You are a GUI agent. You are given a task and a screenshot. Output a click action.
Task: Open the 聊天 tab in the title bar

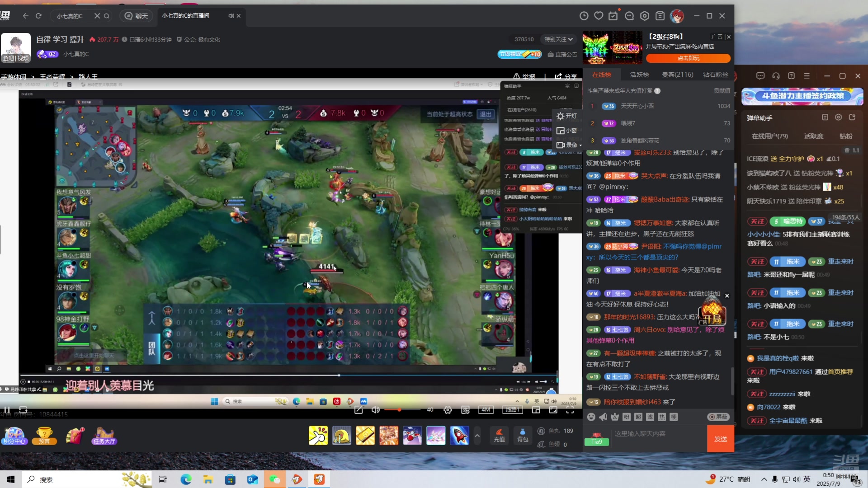pyautogui.click(x=137, y=16)
